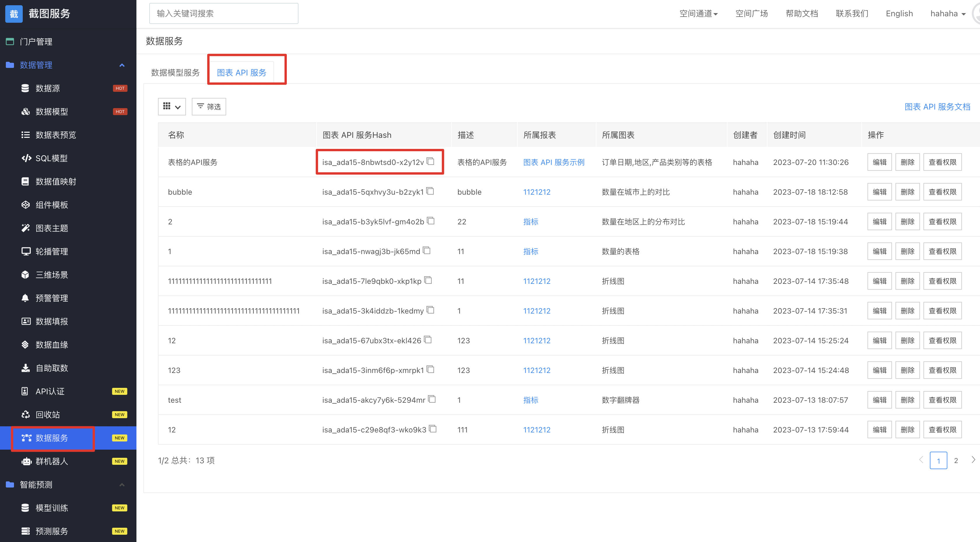The height and width of the screenshot is (542, 980).
Task: Open 空间广场 in top navigation
Action: click(751, 14)
